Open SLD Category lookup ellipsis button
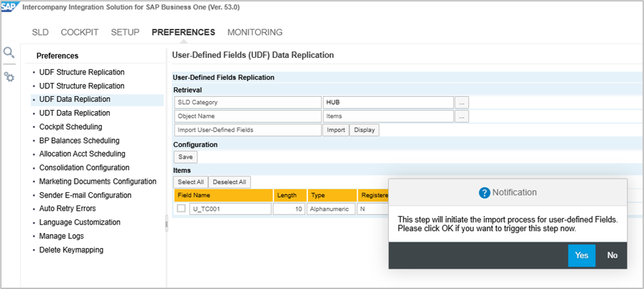Image resolution: width=644 pixels, height=289 pixels. 462,103
